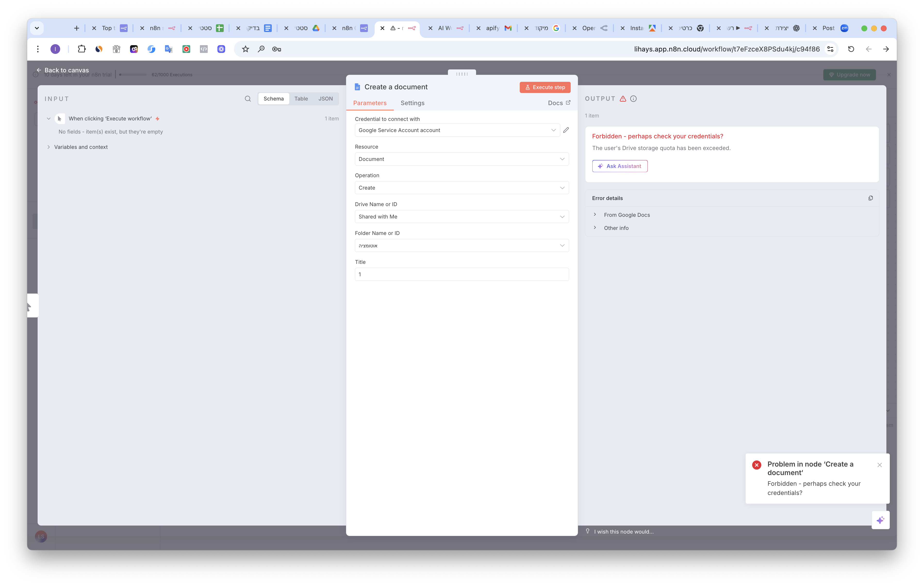Switch the input view to JSON

tap(325, 99)
